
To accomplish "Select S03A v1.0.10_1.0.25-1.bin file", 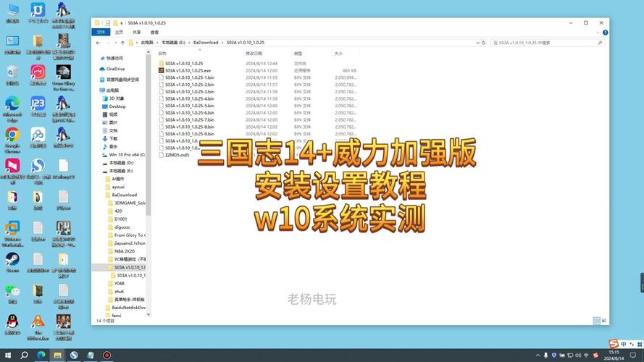I will [x=189, y=77].
